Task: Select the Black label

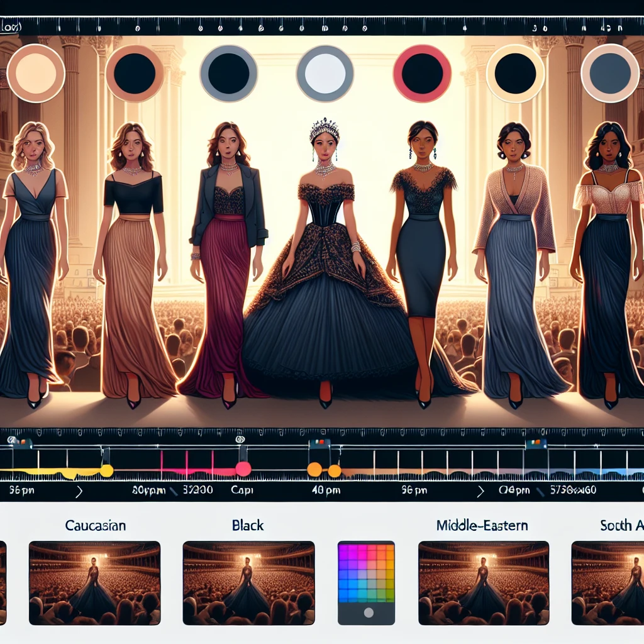Action: (x=248, y=525)
